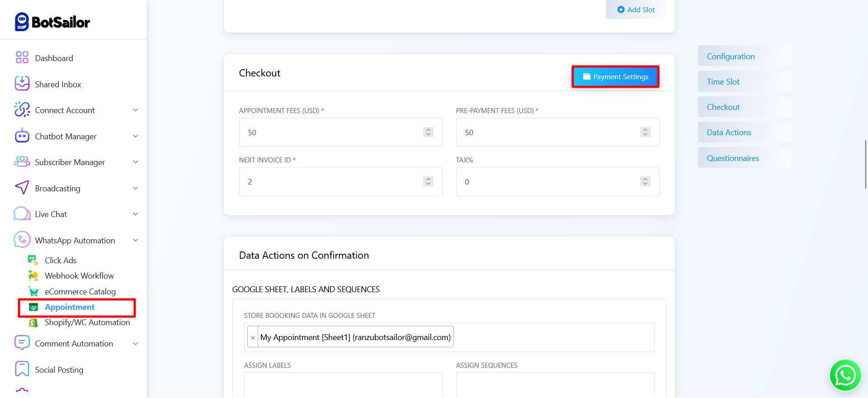Image resolution: width=868 pixels, height=398 pixels.
Task: Click the Payment Settings button
Action: [615, 77]
